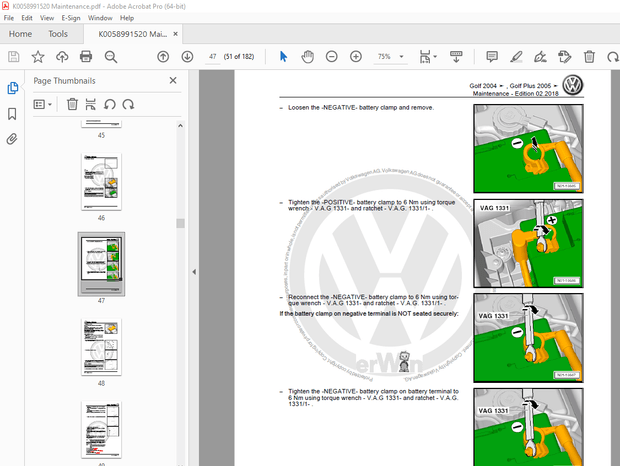Switch to the Home tab
Viewport: 620px width, 466px height.
tap(20, 34)
